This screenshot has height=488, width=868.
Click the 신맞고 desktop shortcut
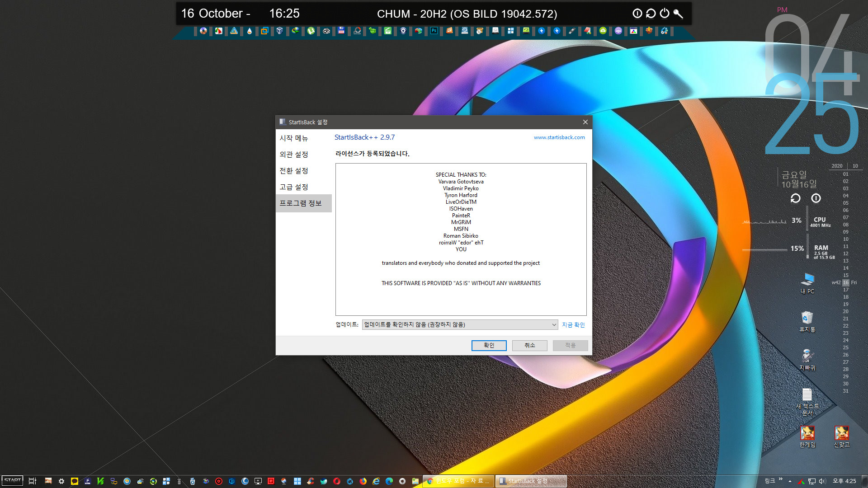pyautogui.click(x=841, y=436)
